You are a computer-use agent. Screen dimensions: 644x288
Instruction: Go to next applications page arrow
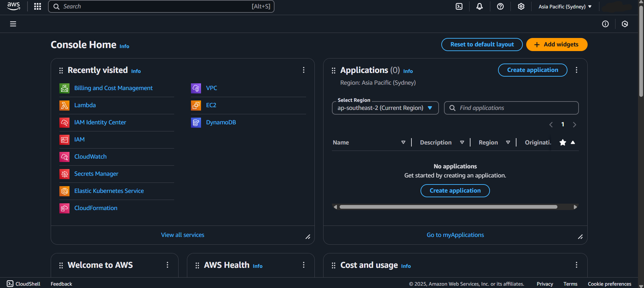coord(575,125)
